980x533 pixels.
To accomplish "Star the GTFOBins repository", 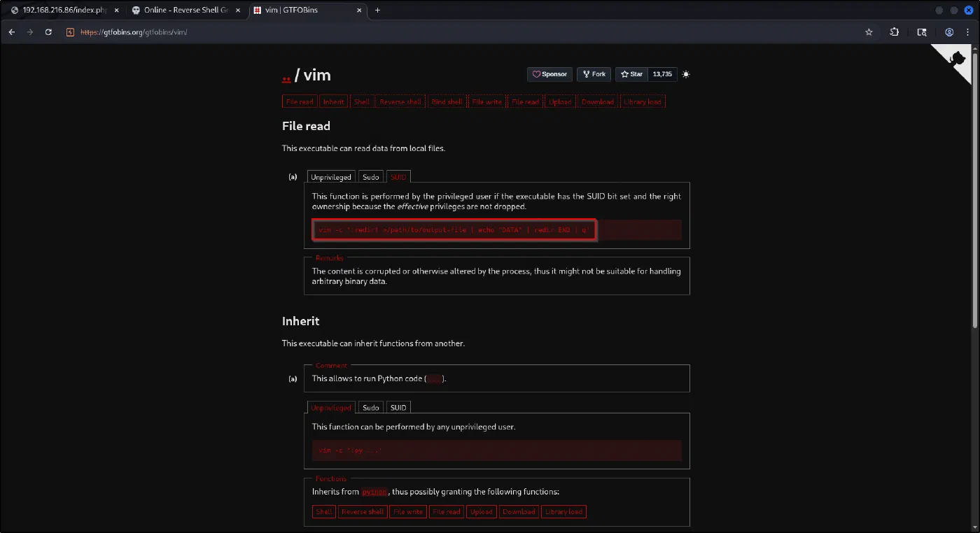I will click(x=631, y=74).
